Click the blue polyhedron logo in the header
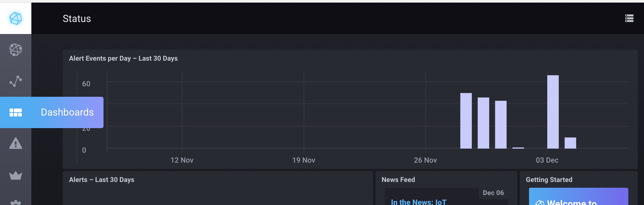This screenshot has height=205, width=644. tap(16, 18)
